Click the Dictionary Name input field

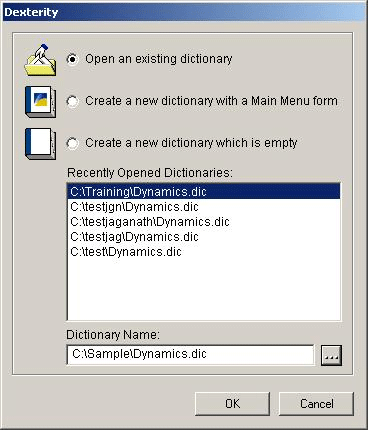click(190, 354)
